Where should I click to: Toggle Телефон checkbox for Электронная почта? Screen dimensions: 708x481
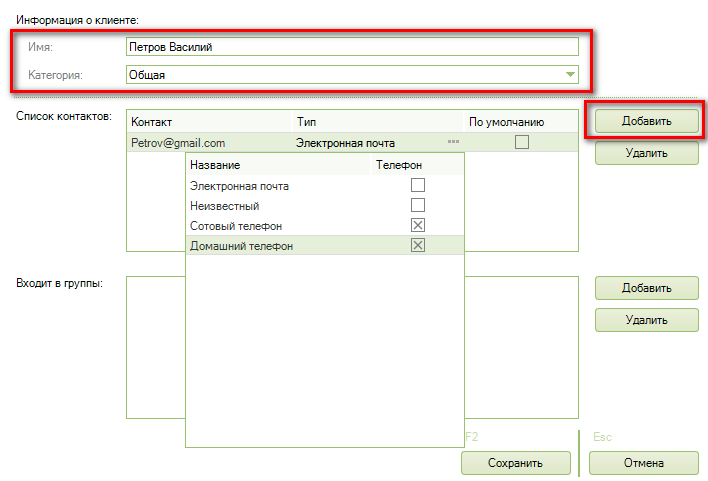click(418, 185)
